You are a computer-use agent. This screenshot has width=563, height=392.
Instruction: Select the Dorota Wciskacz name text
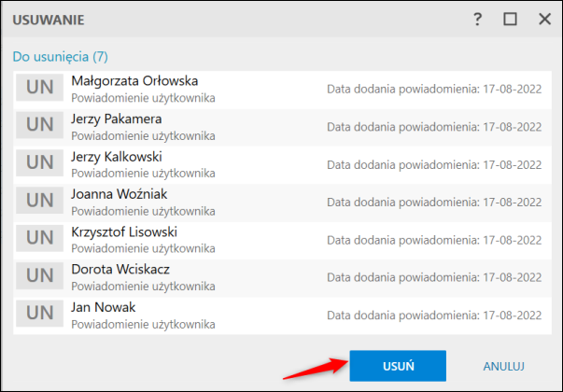pos(120,269)
